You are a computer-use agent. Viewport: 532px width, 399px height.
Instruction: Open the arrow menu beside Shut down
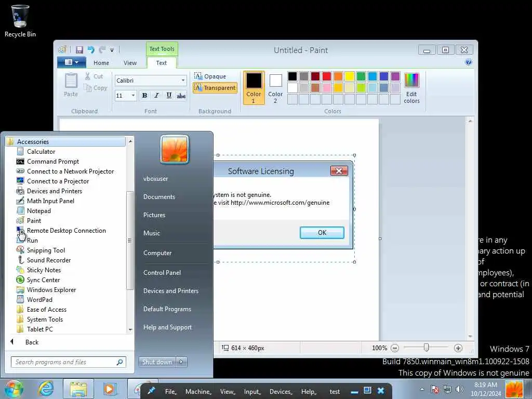pyautogui.click(x=181, y=362)
